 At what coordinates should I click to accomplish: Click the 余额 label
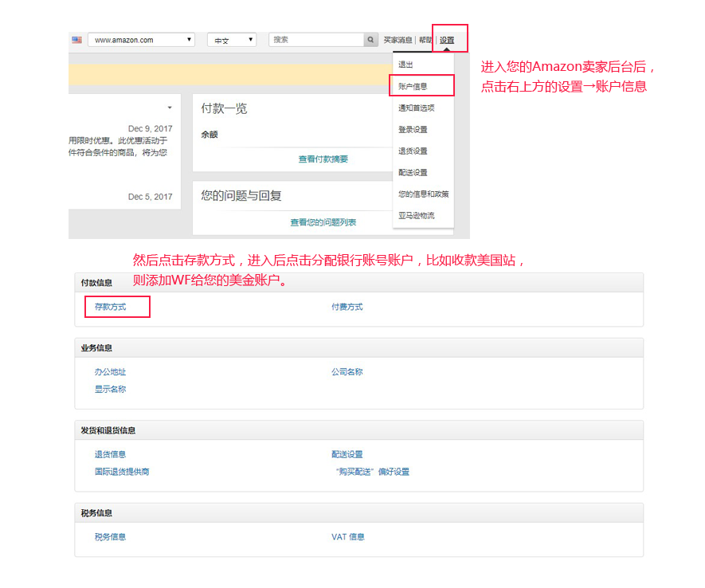(x=210, y=135)
